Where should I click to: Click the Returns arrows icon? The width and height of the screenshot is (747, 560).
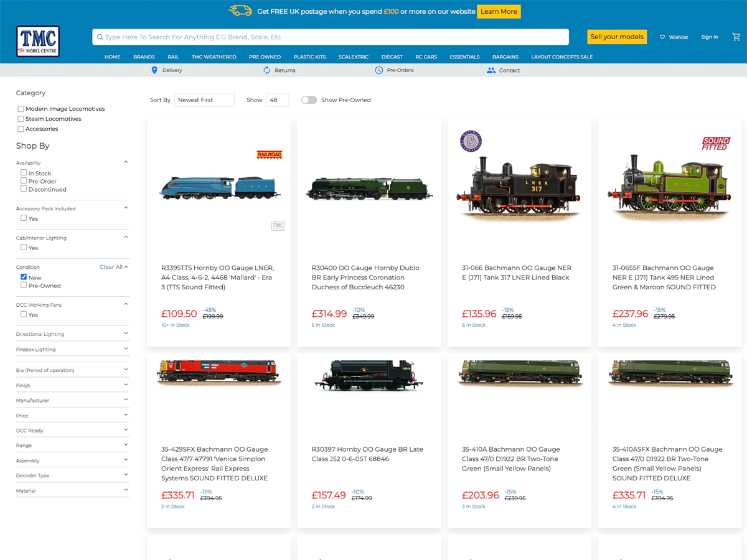coord(267,70)
